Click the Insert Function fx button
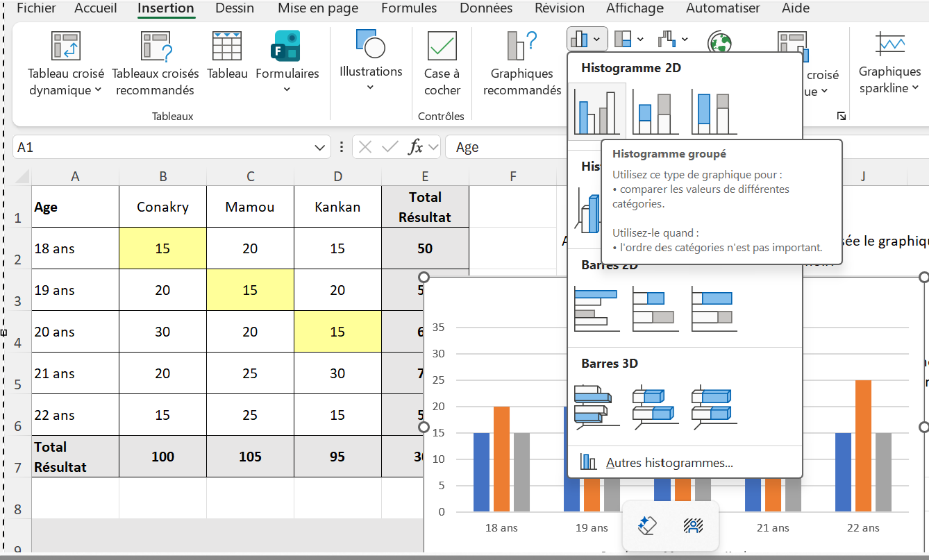Screen dimensions: 929x560 tap(416, 147)
